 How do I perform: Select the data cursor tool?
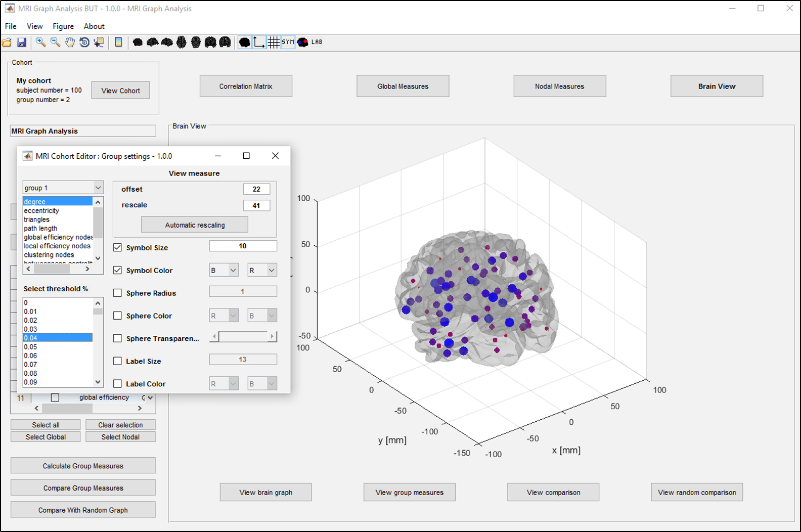pos(99,42)
